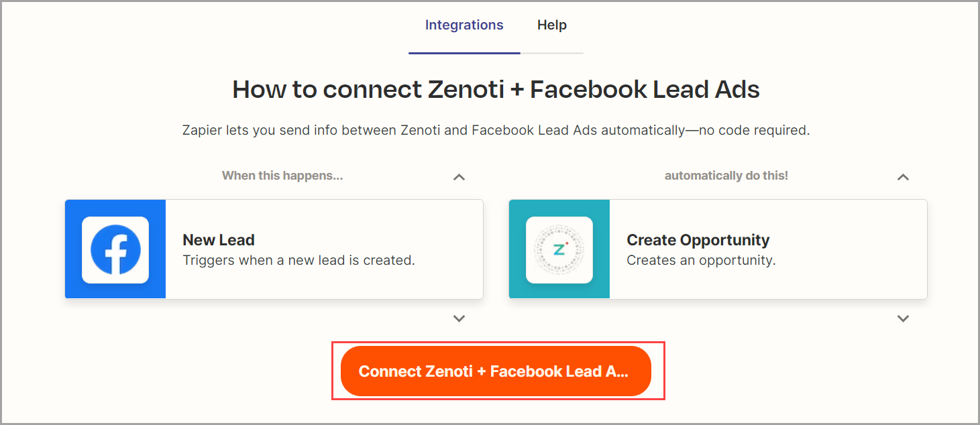
Task: Select previous trigger with up chevron above New Lead
Action: (x=459, y=177)
